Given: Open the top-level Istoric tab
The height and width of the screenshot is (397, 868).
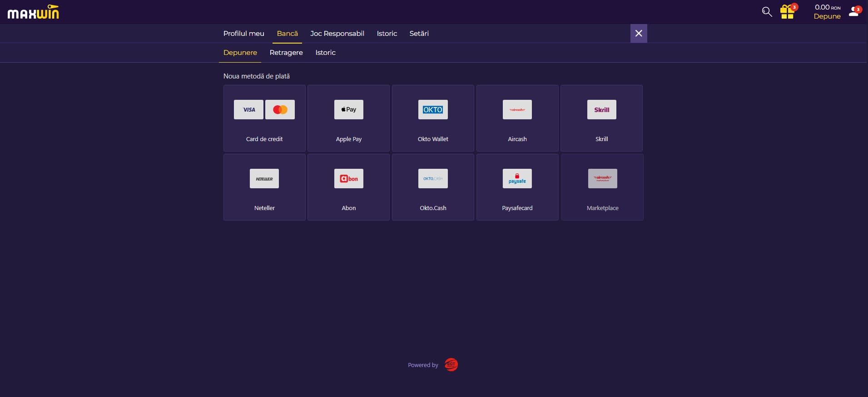Looking at the screenshot, I should point(387,34).
